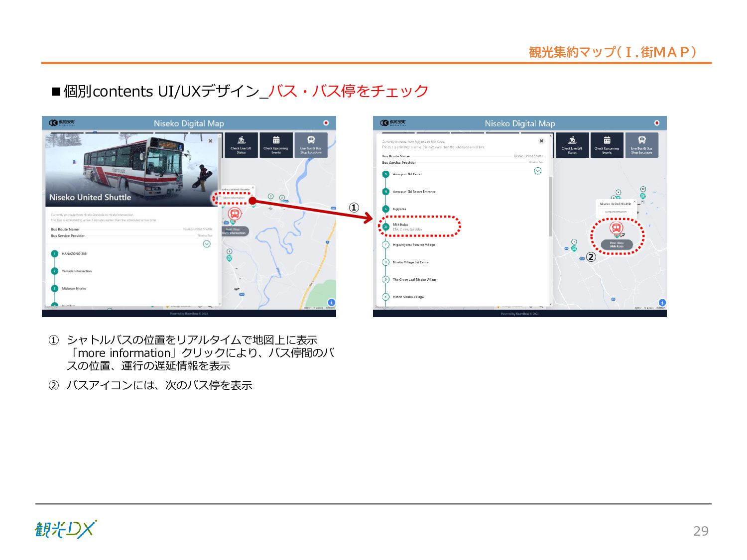Click the Kutchan town logo in right screenshot
747x560 pixels.
tap(393, 122)
